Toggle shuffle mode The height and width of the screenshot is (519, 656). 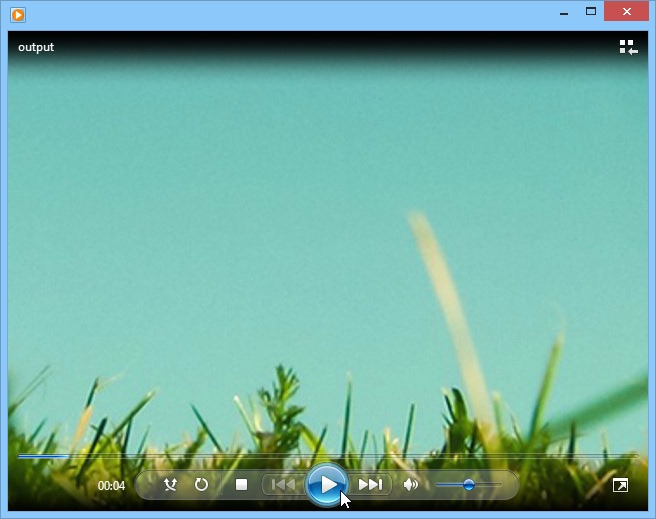170,485
